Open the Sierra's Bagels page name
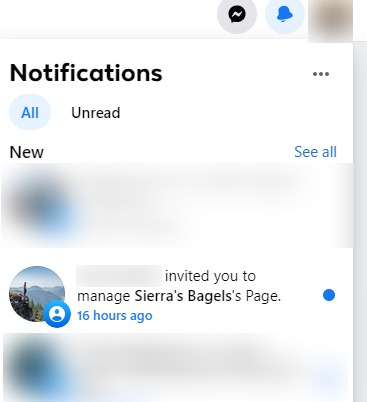The image size is (367, 402). (x=183, y=296)
